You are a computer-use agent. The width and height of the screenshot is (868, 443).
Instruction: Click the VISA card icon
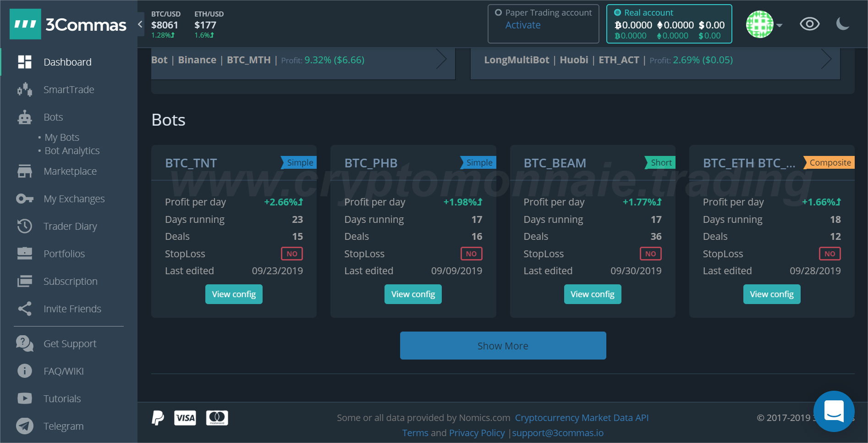click(185, 418)
